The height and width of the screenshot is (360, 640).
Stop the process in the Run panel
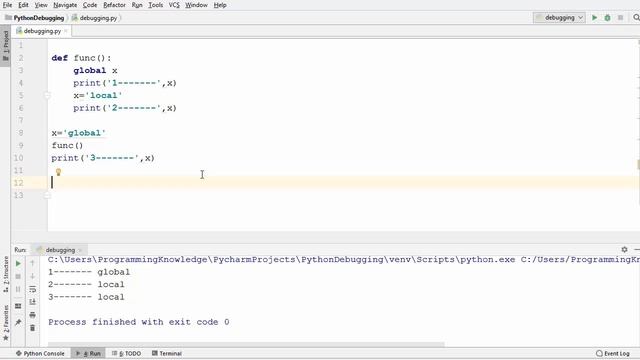[18, 277]
